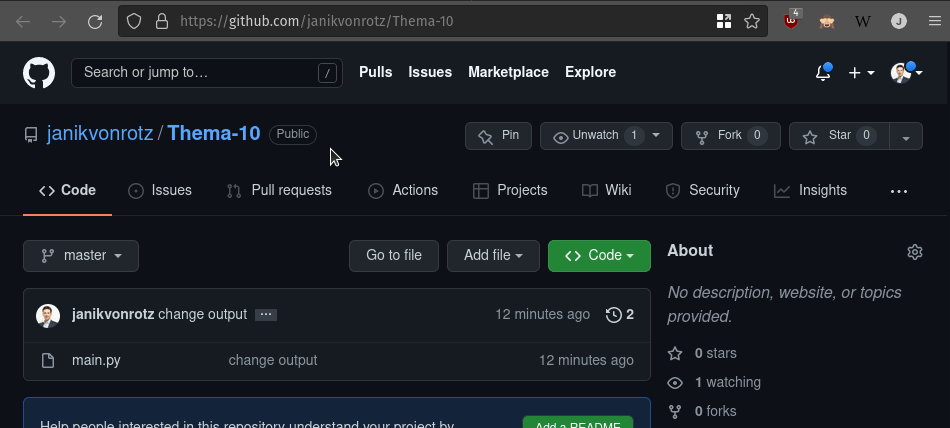The width and height of the screenshot is (950, 428).
Task: Open the monkey extension icon
Action: pos(826,22)
